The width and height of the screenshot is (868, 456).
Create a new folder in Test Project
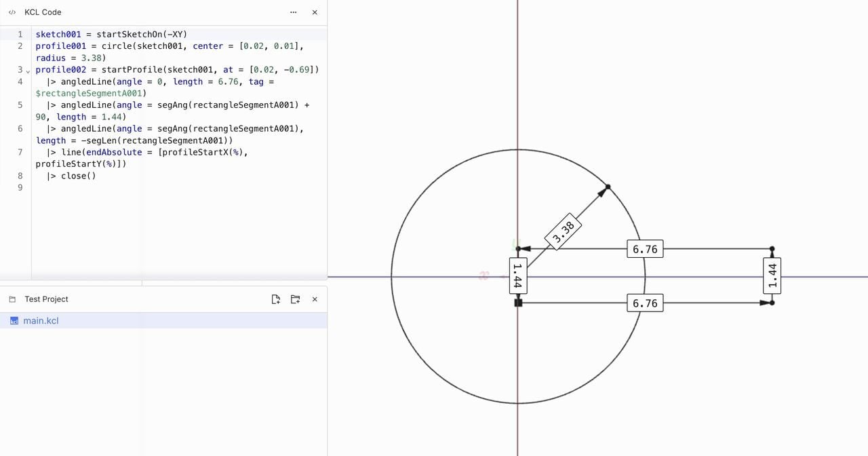[x=295, y=299]
